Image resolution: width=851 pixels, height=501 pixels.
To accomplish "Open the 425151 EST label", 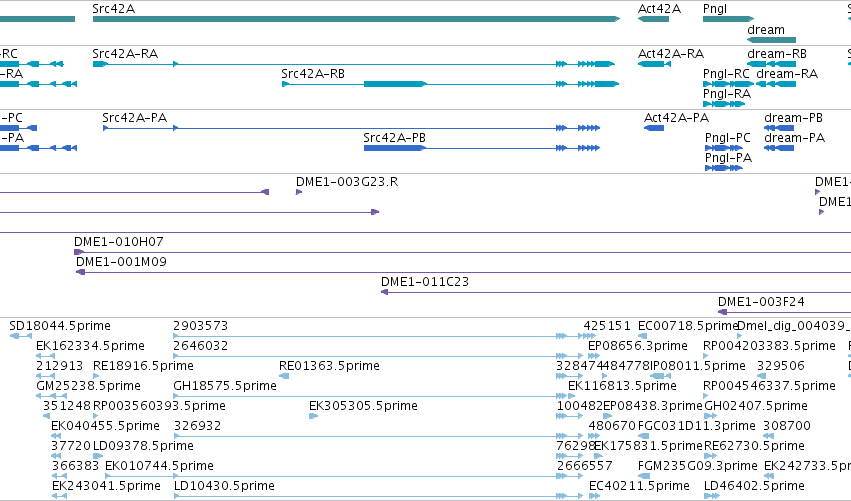I will click(607, 326).
